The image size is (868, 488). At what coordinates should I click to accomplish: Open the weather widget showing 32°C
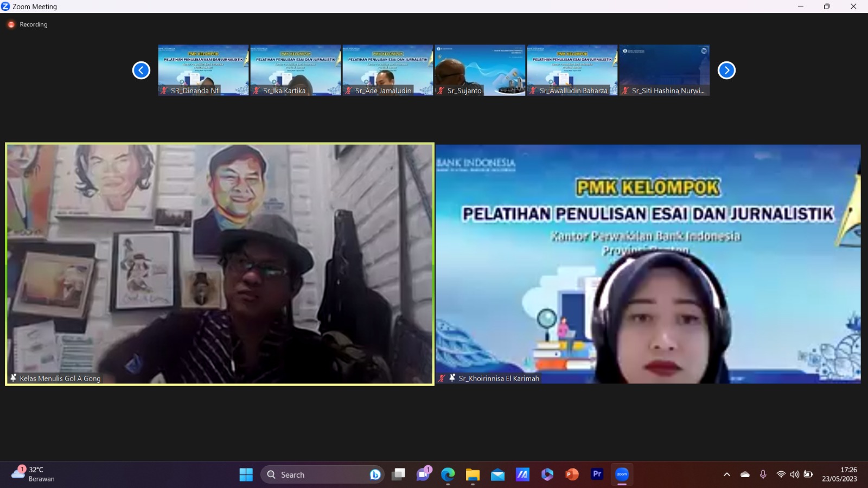click(34, 474)
